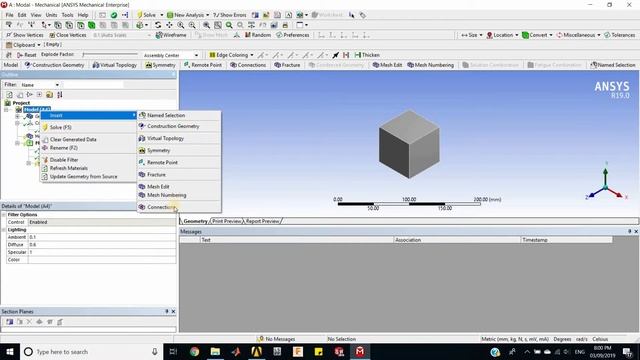This screenshot has width=640, height=360.
Task: Open Preferences in the graphics toolbar
Action: tap(293, 35)
